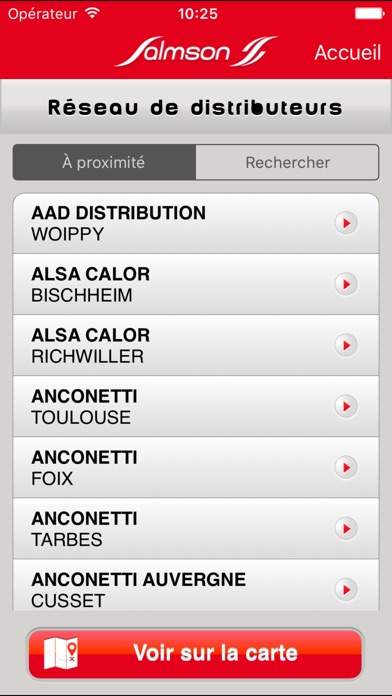392x696 pixels.
Task: Click the Salmson logo in header
Action: (x=196, y=51)
